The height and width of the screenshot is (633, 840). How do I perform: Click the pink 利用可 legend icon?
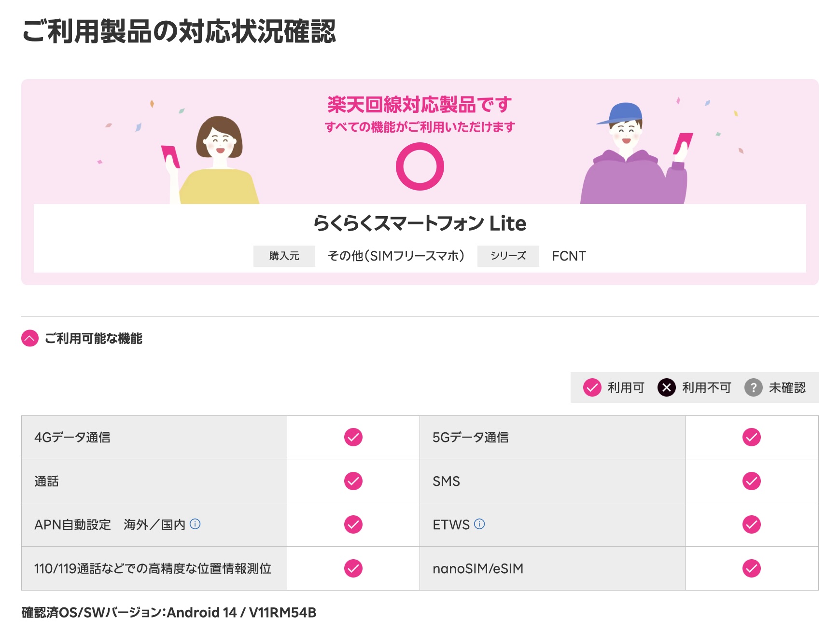click(x=592, y=387)
